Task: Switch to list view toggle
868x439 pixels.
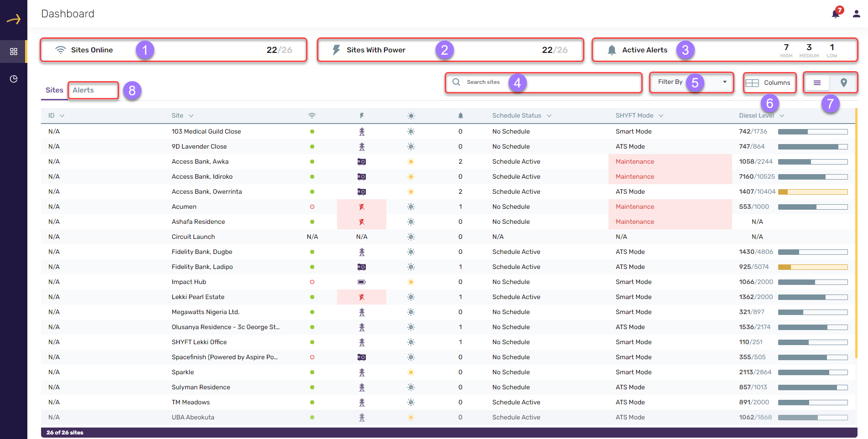Action: [817, 83]
